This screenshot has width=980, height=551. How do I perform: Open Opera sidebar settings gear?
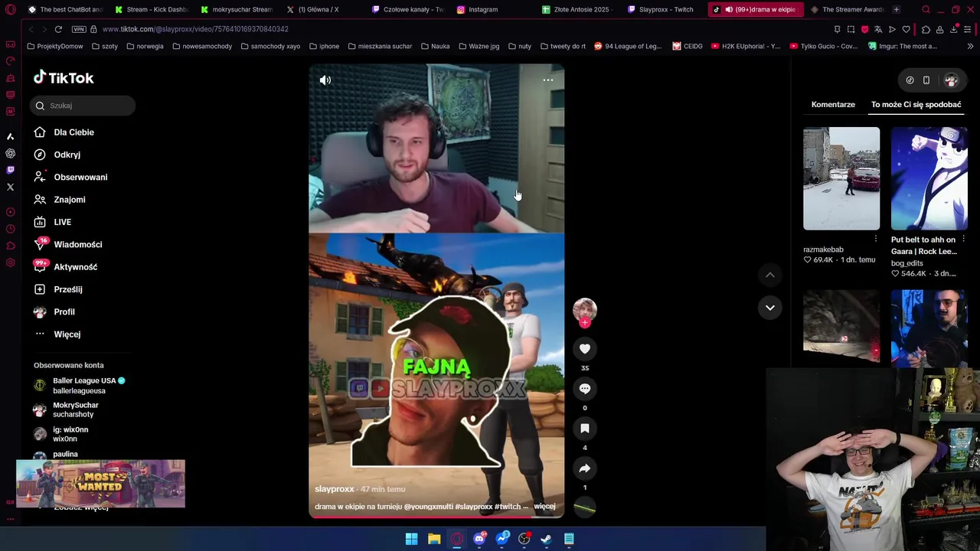pos(10,262)
